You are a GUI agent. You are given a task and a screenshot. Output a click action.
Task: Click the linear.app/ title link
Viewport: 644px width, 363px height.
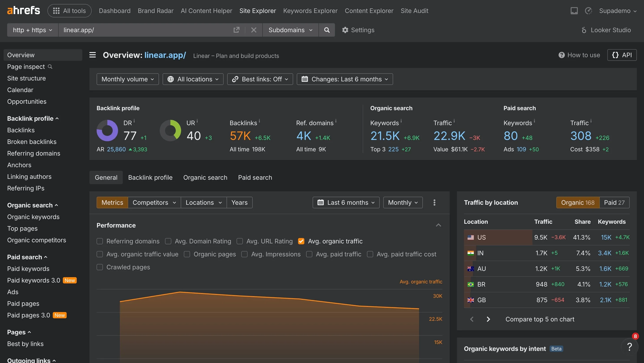click(x=165, y=55)
